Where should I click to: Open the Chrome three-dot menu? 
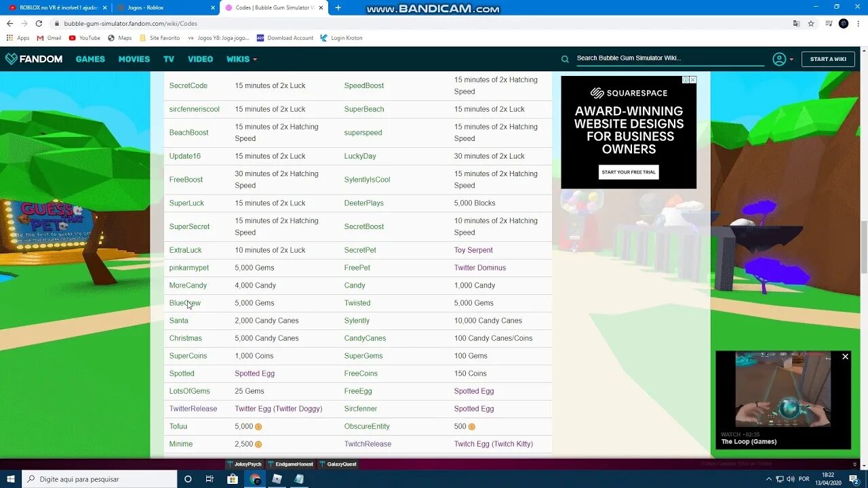tap(859, 23)
